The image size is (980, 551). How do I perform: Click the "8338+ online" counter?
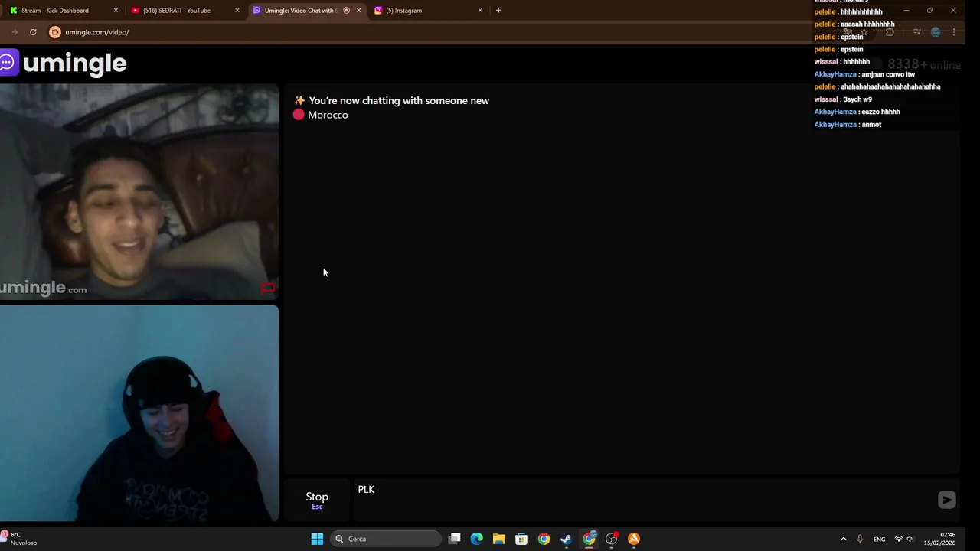tap(924, 64)
